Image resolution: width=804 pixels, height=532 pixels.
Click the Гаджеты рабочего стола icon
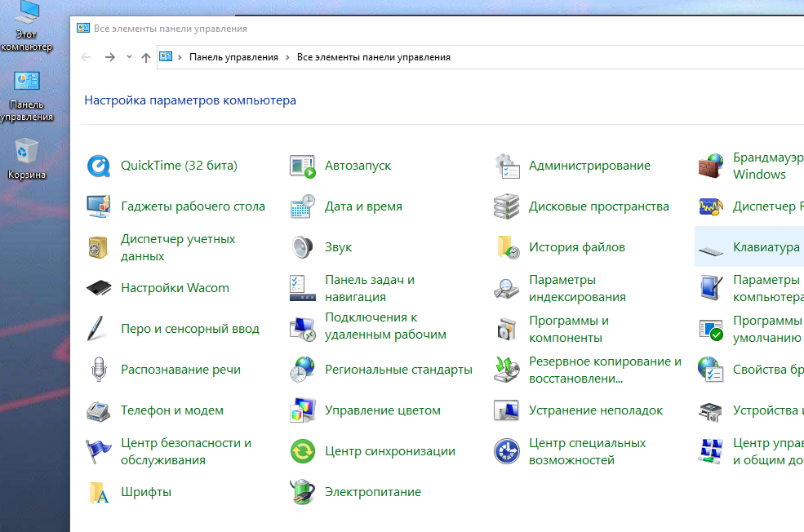pyautogui.click(x=99, y=206)
